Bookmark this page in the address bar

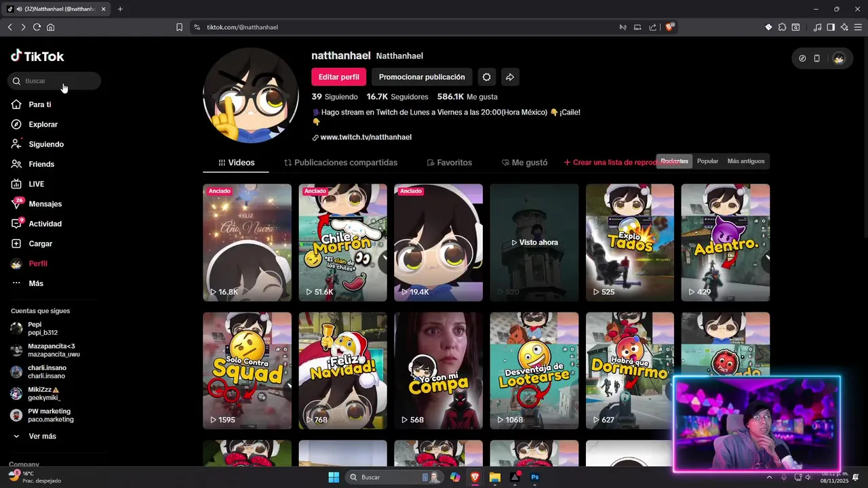click(x=179, y=27)
